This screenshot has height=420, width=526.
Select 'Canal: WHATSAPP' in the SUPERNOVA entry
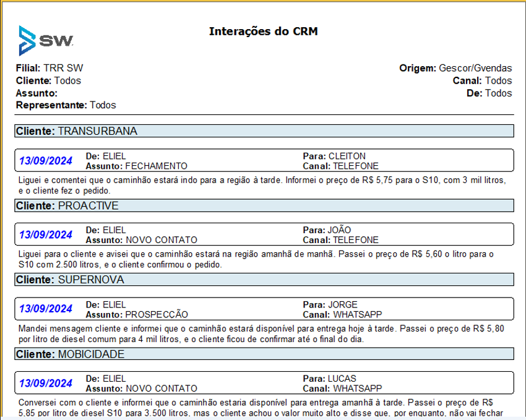coord(342,315)
